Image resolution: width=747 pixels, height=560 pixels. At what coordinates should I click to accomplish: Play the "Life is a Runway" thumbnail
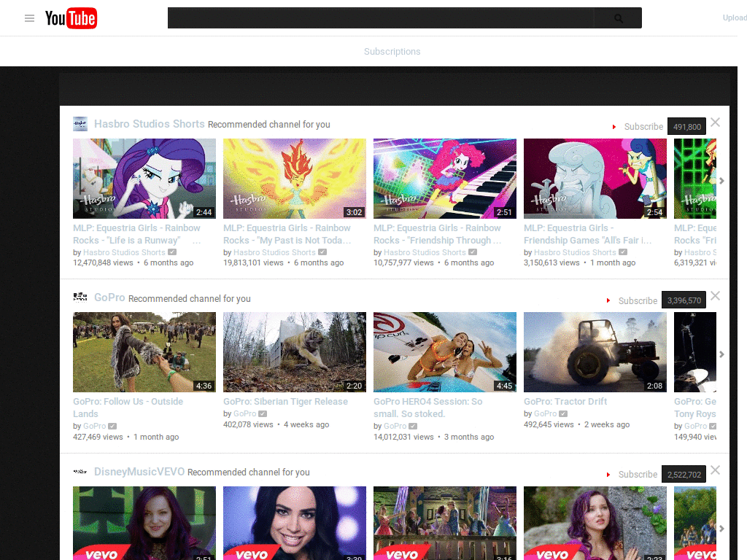[144, 179]
